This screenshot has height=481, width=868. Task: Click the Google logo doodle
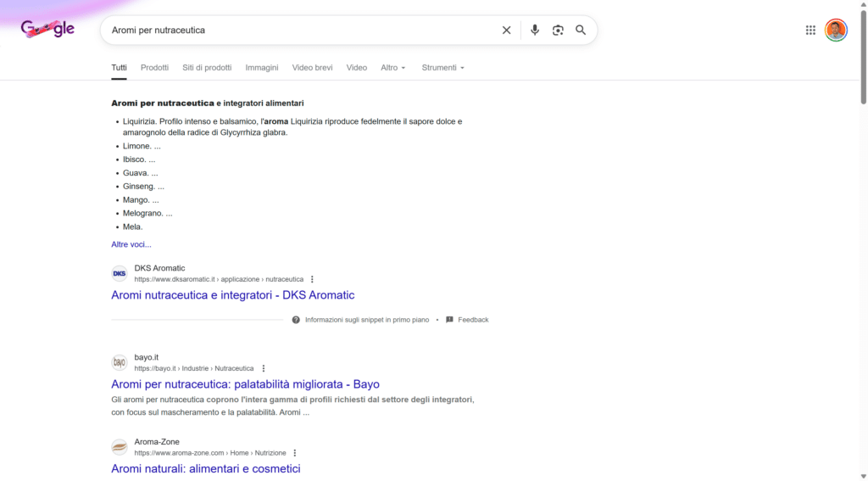[47, 29]
